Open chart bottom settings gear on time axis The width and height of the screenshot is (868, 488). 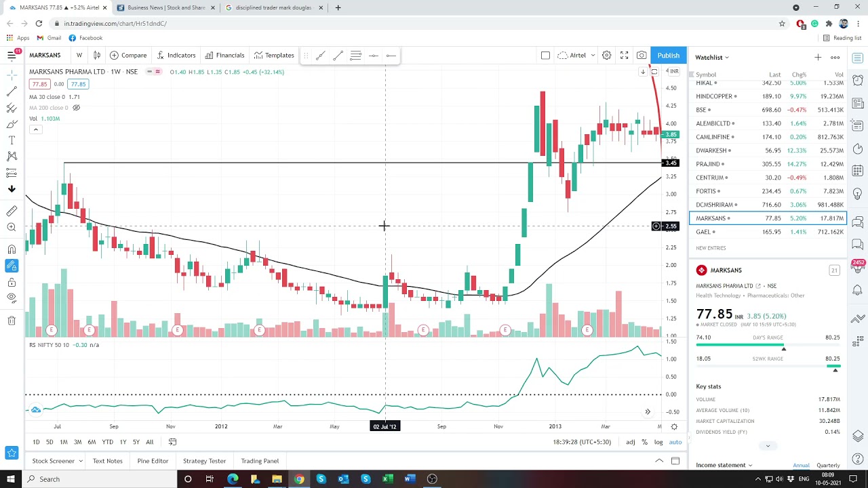click(674, 426)
